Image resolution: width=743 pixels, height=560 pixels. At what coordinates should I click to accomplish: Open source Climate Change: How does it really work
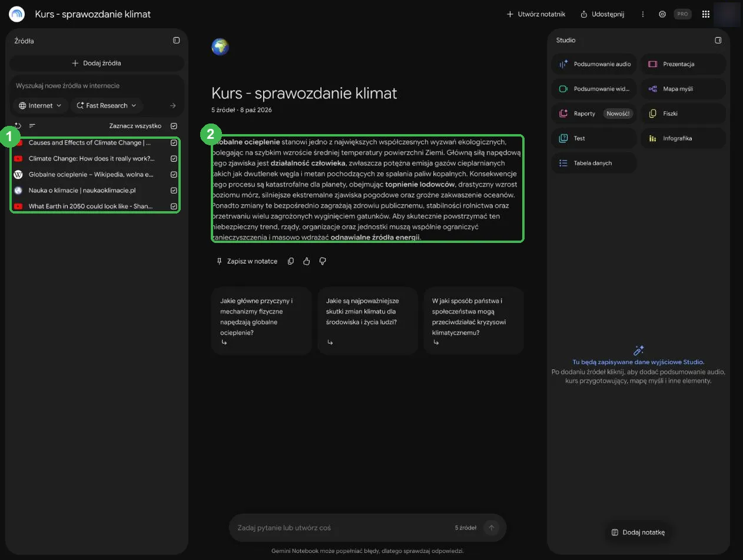[92, 159]
